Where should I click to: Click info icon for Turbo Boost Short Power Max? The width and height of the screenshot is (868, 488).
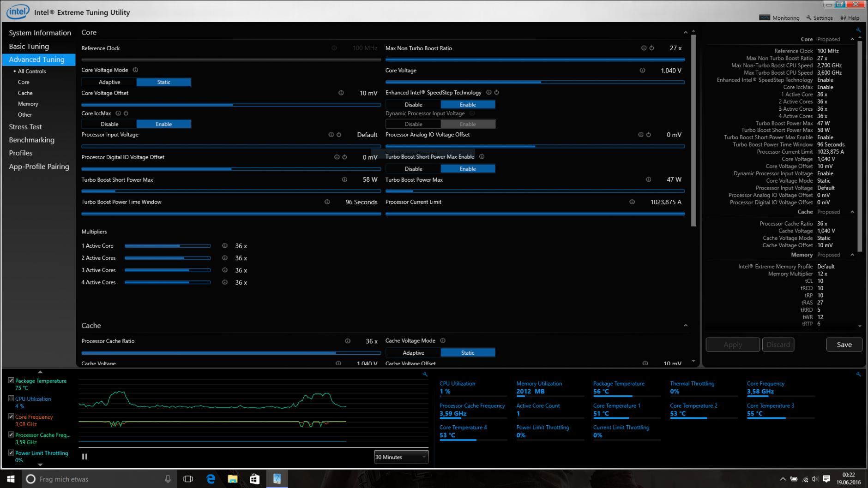click(x=344, y=179)
